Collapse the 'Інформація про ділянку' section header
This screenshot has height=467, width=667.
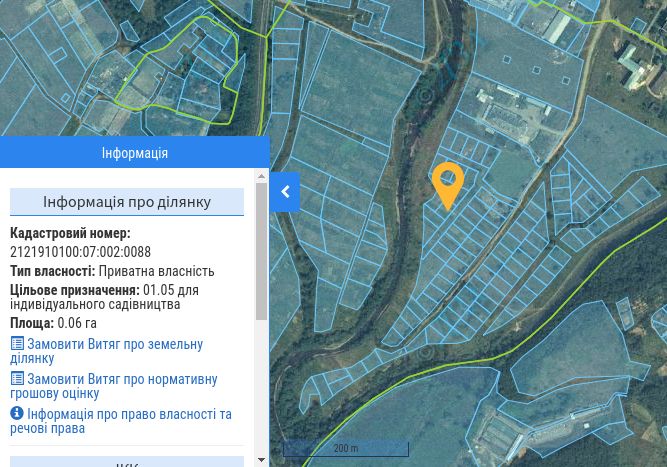click(127, 202)
